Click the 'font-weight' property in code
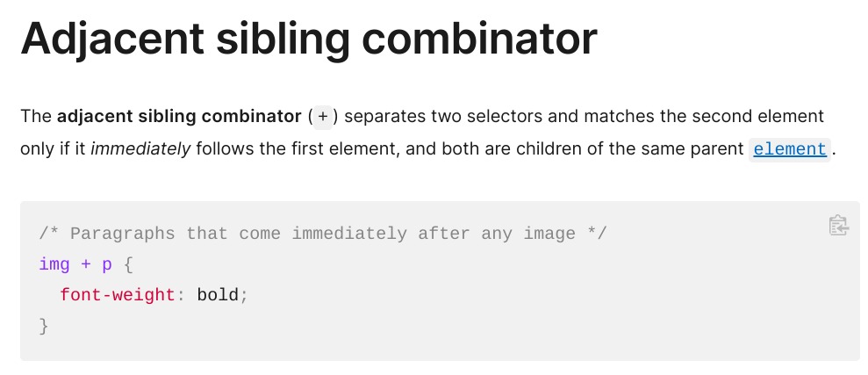 [118, 295]
